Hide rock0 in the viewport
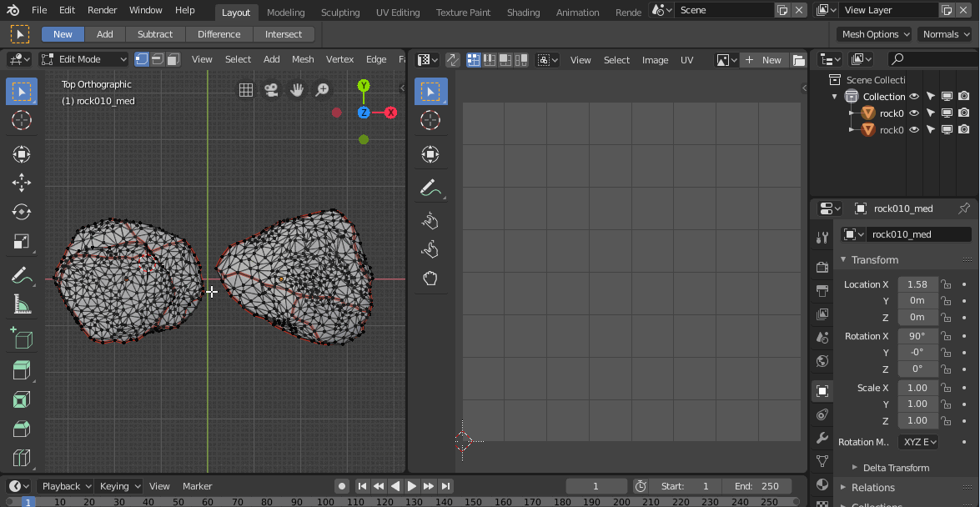 (914, 113)
